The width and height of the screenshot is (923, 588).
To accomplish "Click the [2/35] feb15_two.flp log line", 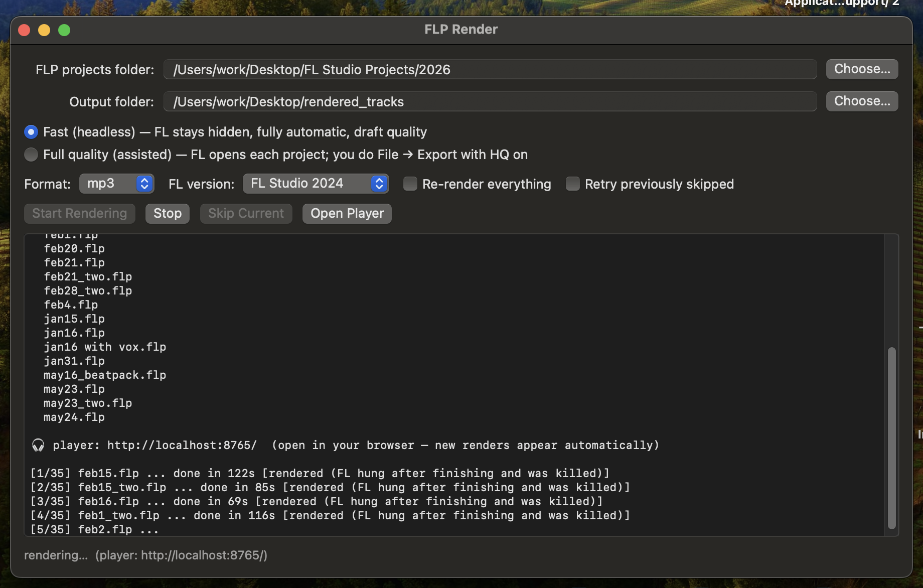I will (x=330, y=487).
